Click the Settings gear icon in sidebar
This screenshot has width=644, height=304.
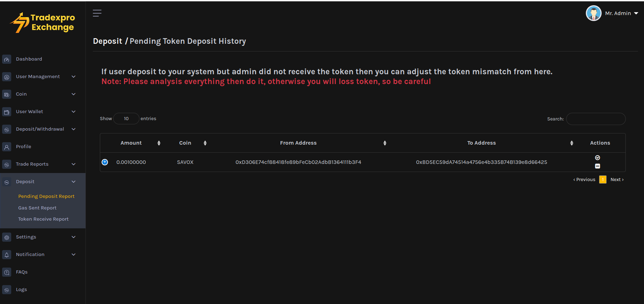pos(7,237)
